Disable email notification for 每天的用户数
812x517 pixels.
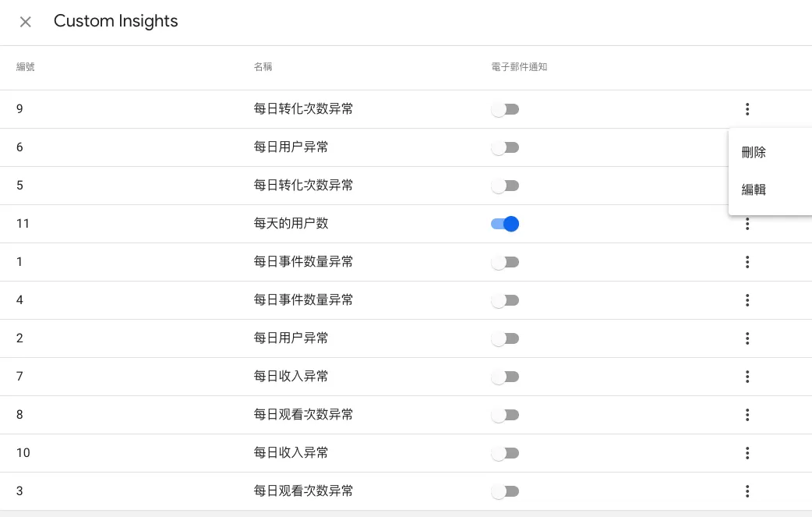click(505, 224)
